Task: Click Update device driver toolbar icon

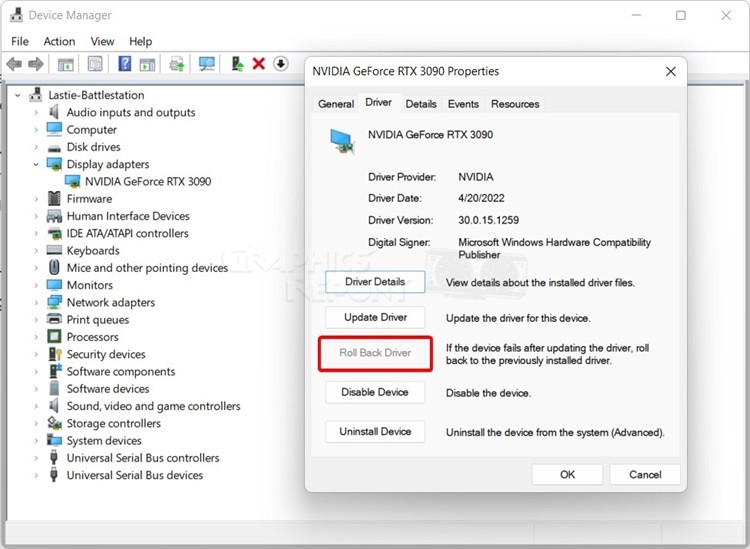Action: [177, 64]
